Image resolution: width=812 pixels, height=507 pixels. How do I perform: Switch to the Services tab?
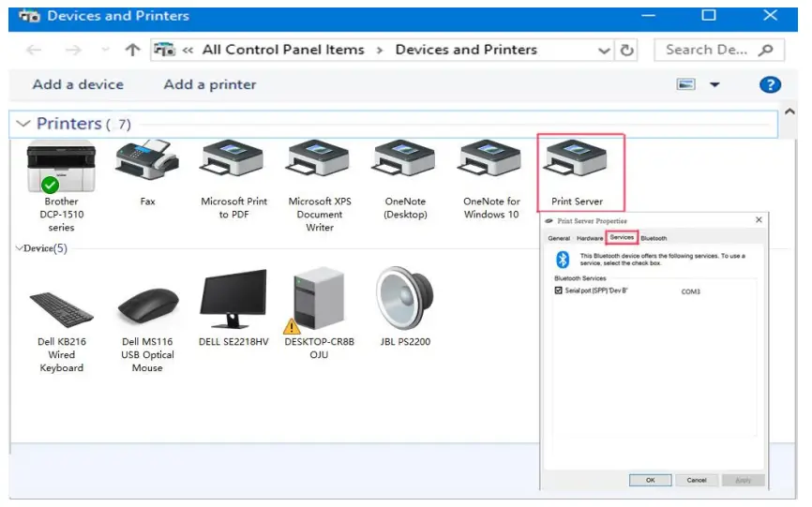(x=622, y=237)
